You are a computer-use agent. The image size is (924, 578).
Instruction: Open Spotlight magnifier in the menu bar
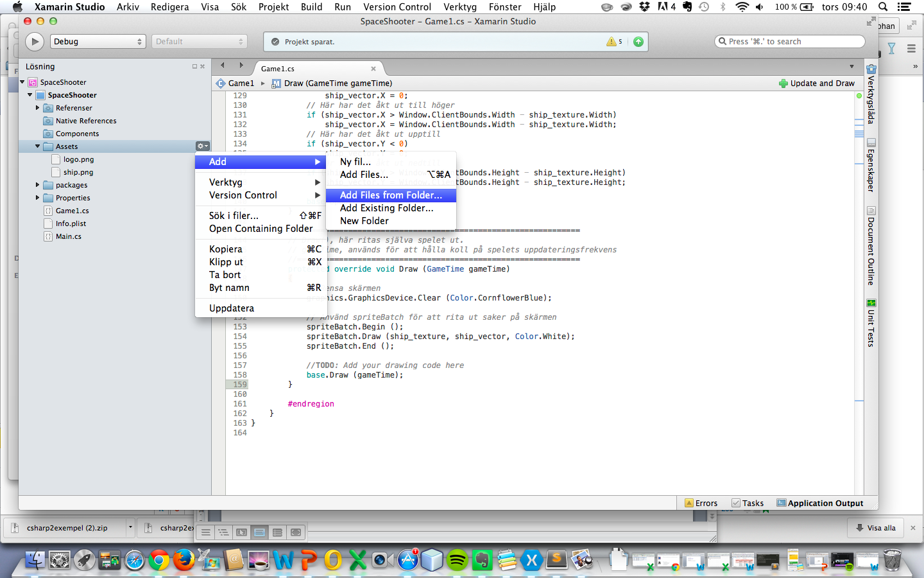[x=883, y=7]
